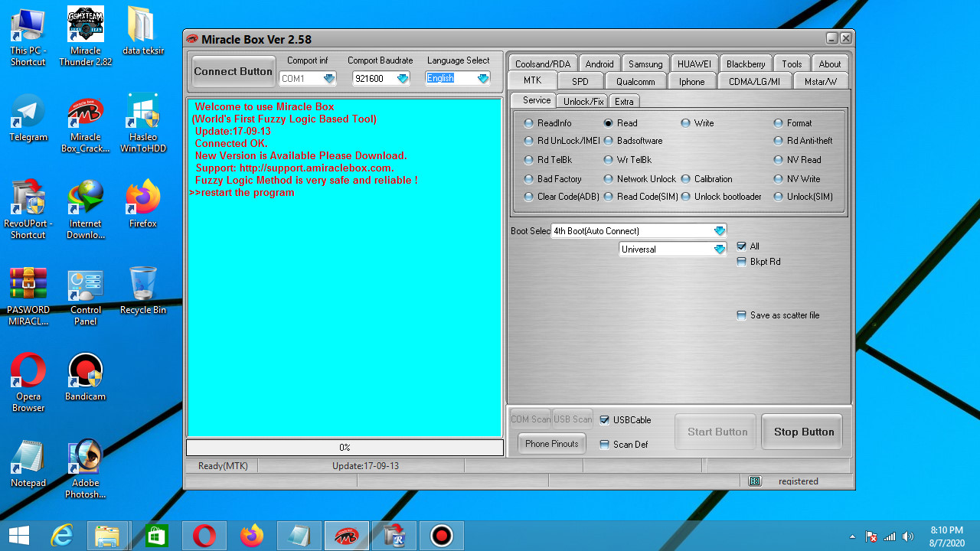The width and height of the screenshot is (980, 551).
Task: Switch to the Qualcomm tab
Action: coord(635,81)
